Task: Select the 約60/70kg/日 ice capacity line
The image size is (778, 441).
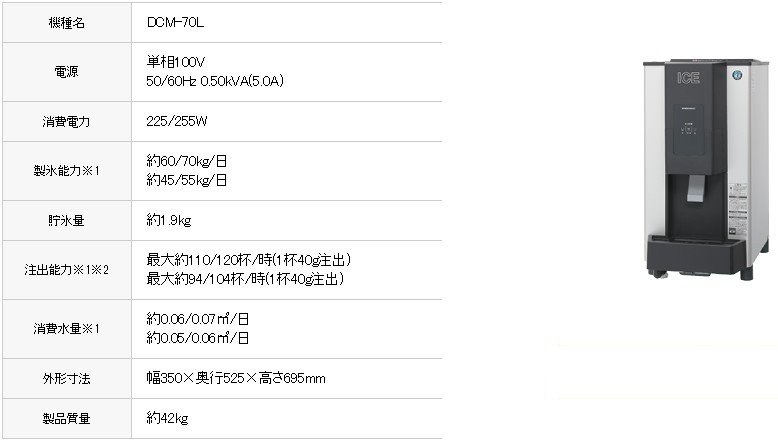Action: point(187,161)
